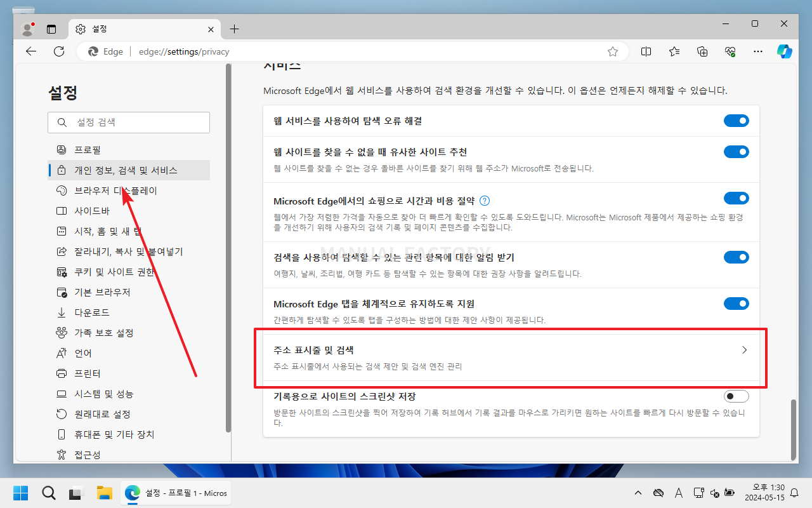Open 시스템 및 성능 settings
This screenshot has width=812, height=508.
[129, 394]
